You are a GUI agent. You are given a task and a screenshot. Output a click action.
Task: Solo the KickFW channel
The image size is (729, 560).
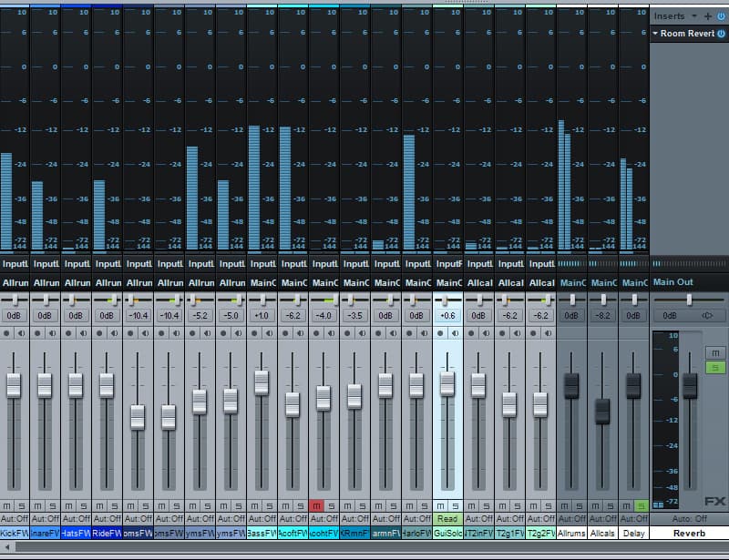[22, 506]
